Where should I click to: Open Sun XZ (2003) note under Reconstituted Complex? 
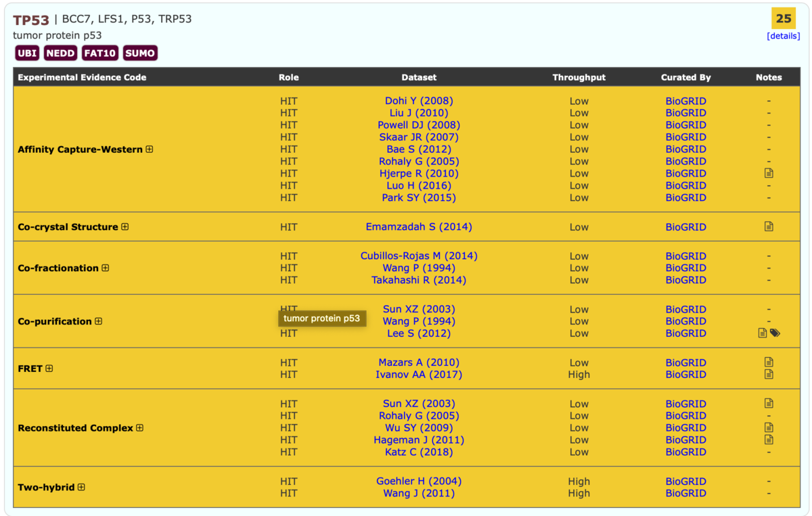769,403
